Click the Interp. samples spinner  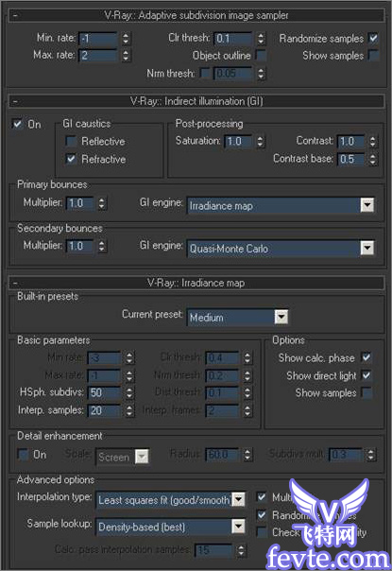click(x=129, y=410)
